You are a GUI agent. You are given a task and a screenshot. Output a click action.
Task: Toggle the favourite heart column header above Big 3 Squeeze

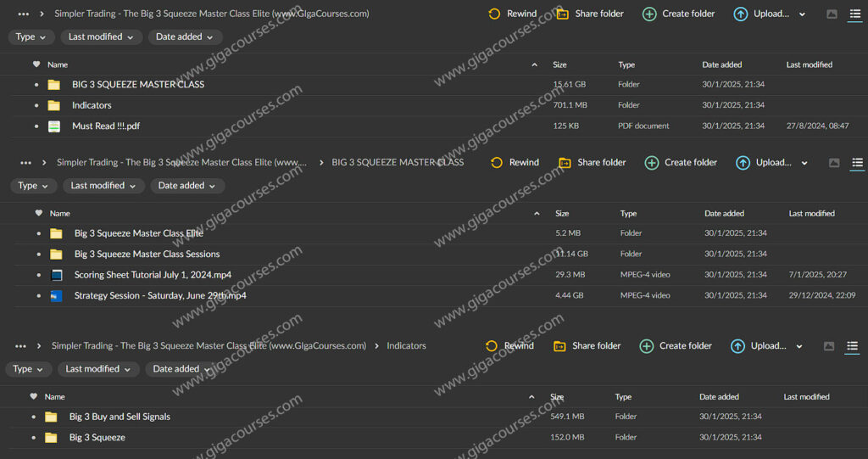[33, 396]
